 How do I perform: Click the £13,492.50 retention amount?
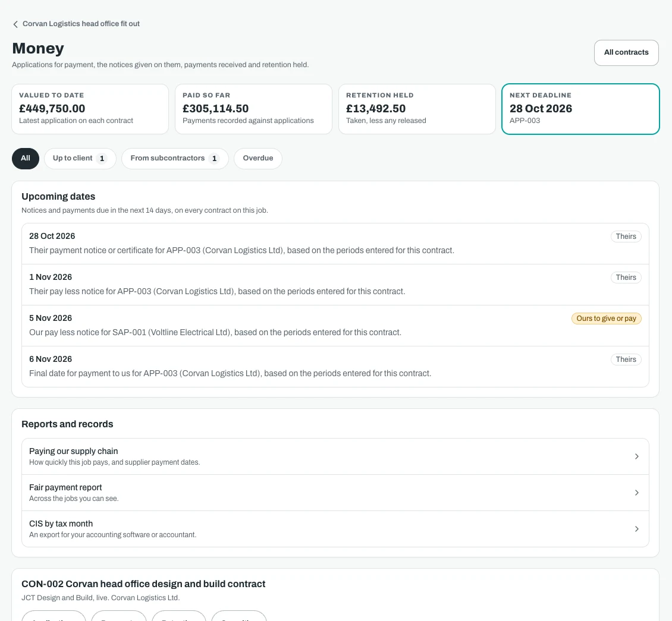coord(376,109)
